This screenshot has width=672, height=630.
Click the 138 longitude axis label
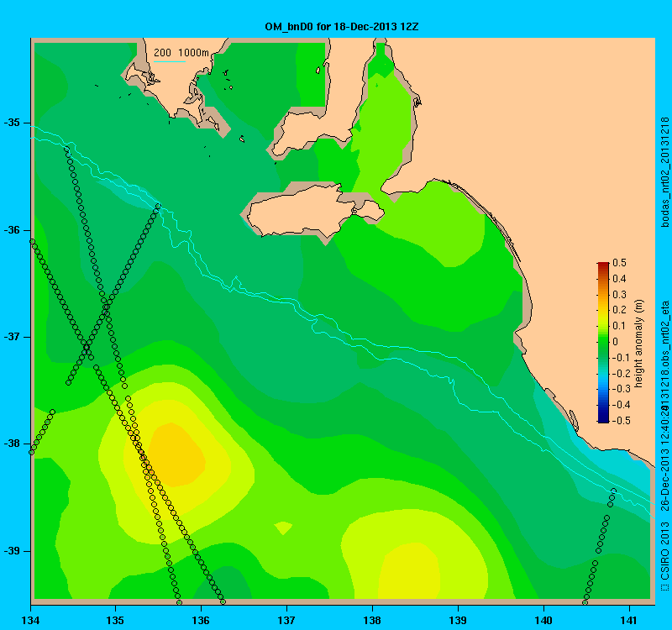(x=372, y=621)
